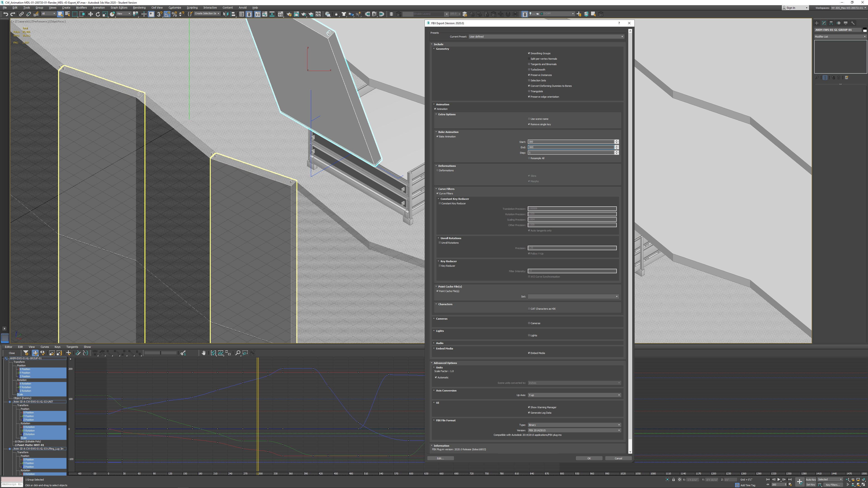Open curve editor Filters funnel icon
This screenshot has width=868, height=488.
[26, 353]
